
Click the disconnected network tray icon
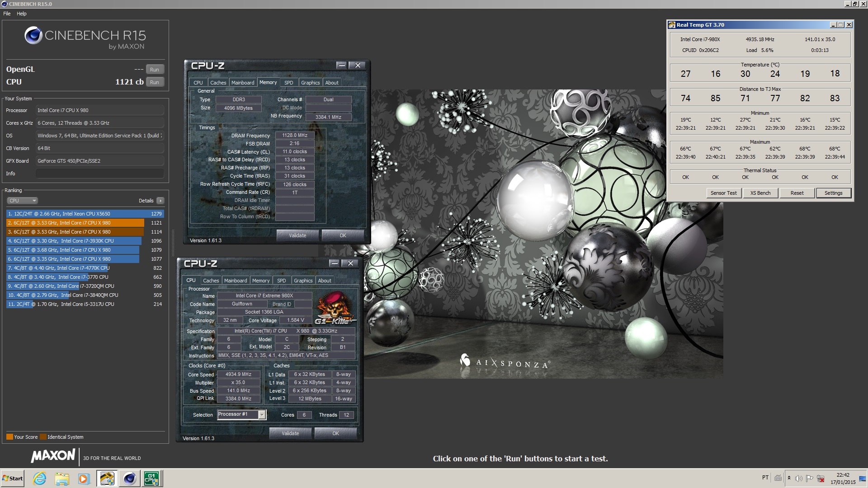pyautogui.click(x=821, y=478)
